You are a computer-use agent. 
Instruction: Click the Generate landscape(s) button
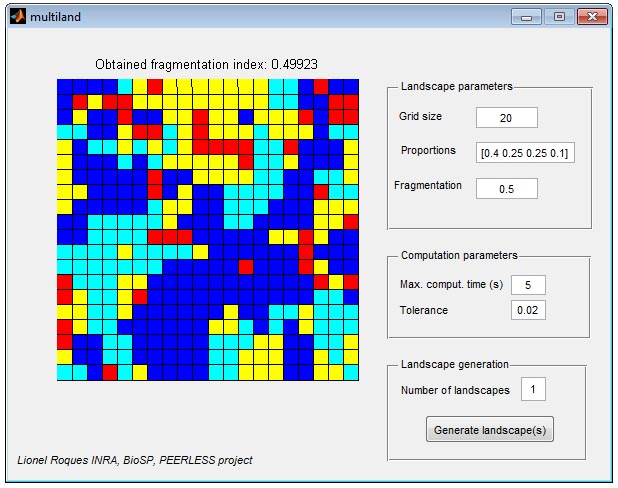click(x=490, y=429)
